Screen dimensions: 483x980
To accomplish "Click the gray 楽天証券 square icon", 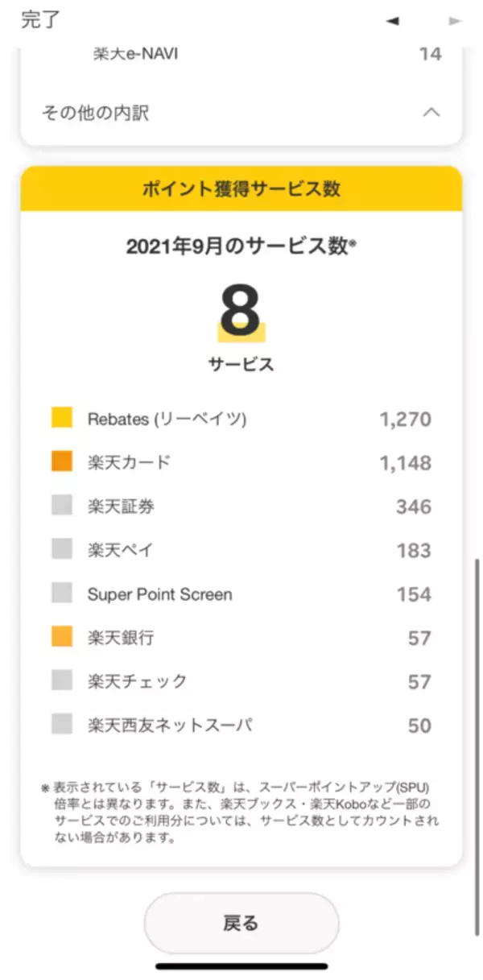I will 62,506.
